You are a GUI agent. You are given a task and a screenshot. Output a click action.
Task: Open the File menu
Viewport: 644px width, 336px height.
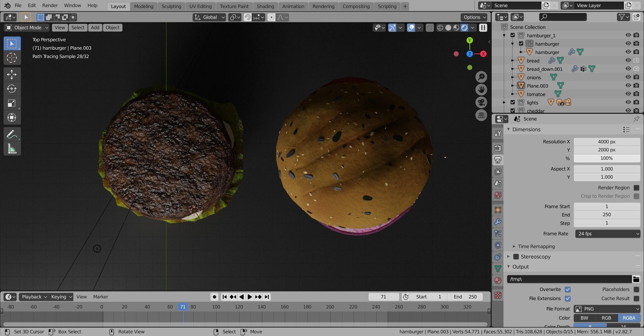(x=18, y=5)
